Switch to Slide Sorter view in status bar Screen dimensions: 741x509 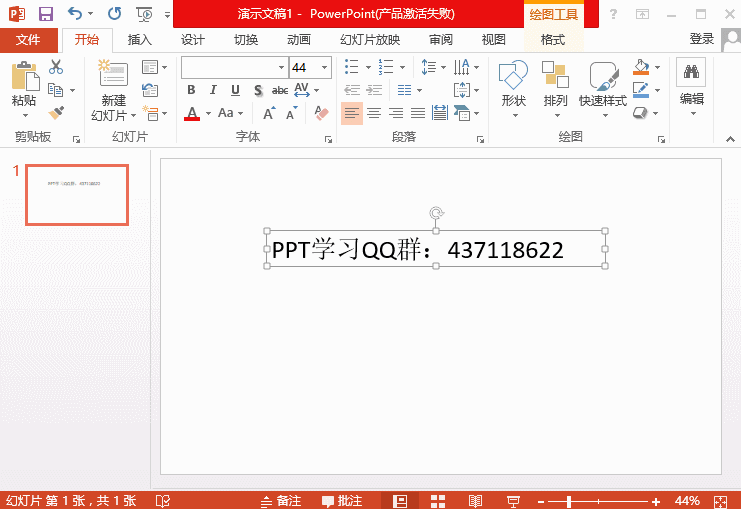437,500
